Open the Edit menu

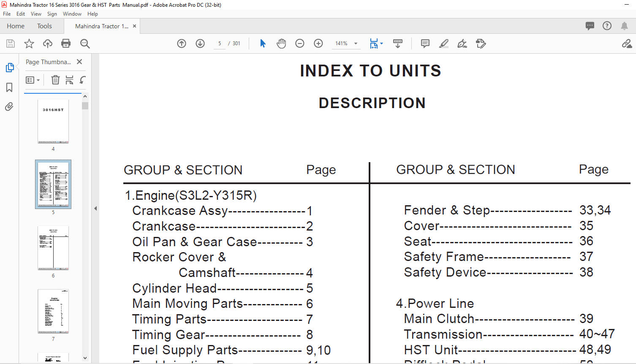[21, 14]
